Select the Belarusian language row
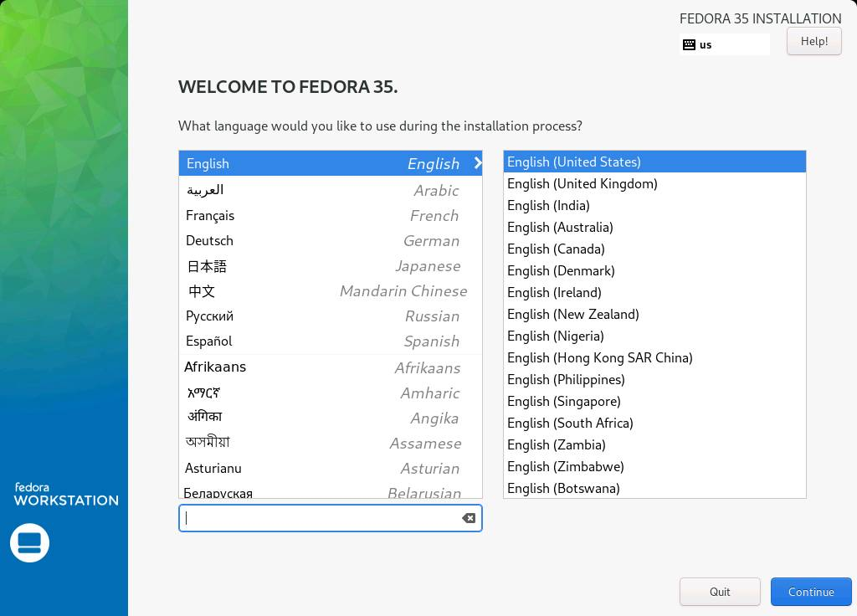This screenshot has height=616, width=857. pyautogui.click(x=330, y=490)
